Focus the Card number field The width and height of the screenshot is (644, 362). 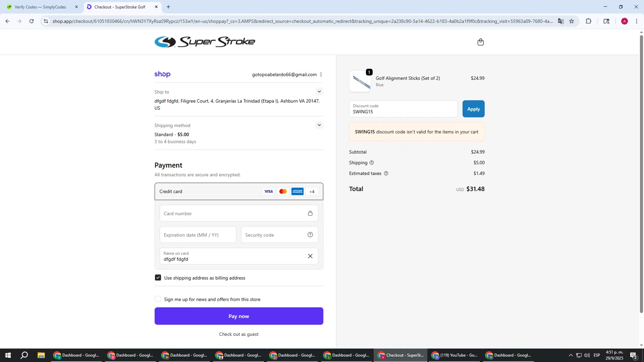(x=239, y=213)
